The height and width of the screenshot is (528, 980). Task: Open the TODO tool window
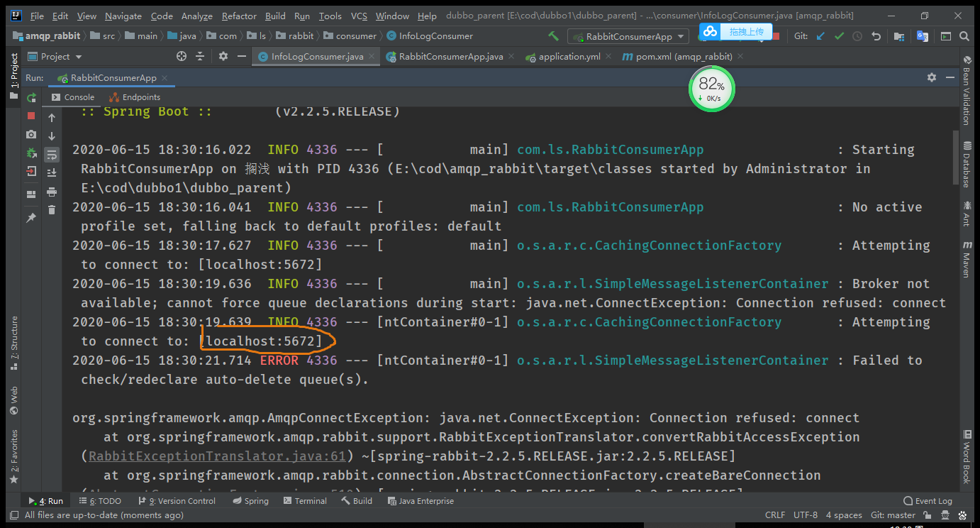(x=101, y=501)
